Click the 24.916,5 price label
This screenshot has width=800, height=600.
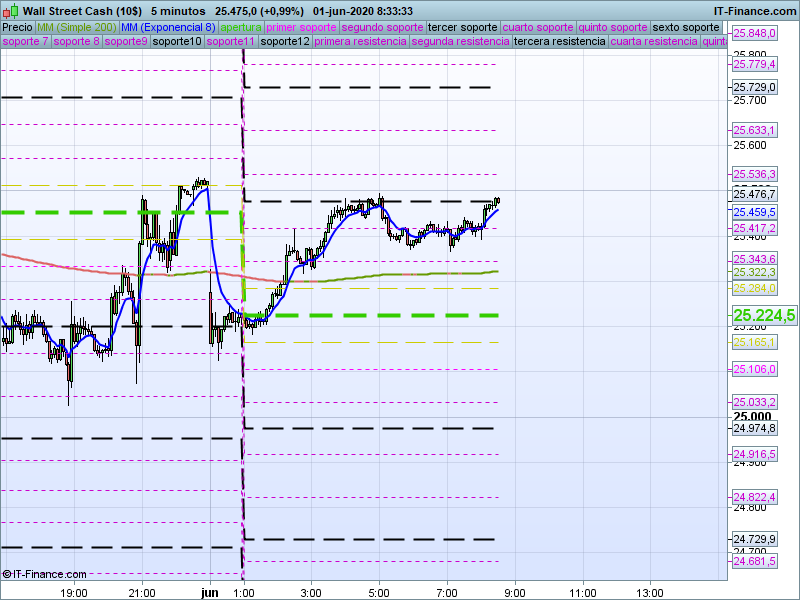pos(755,454)
